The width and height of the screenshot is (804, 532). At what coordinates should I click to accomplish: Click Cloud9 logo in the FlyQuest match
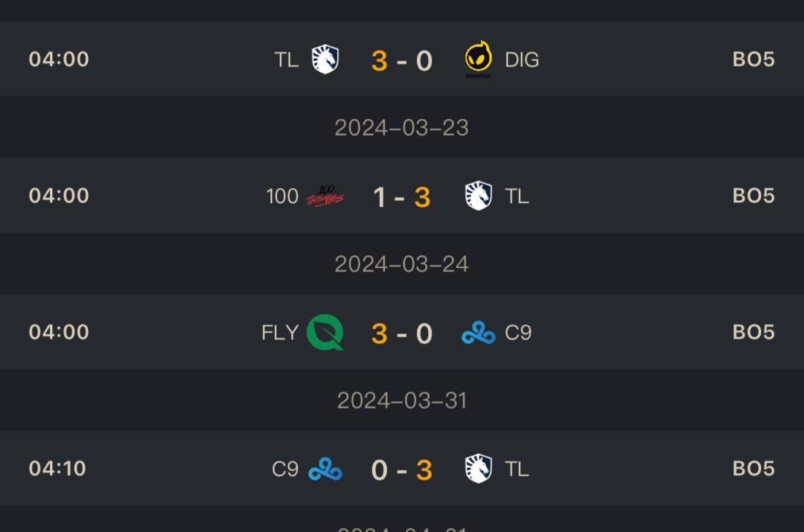pyautogui.click(x=478, y=333)
